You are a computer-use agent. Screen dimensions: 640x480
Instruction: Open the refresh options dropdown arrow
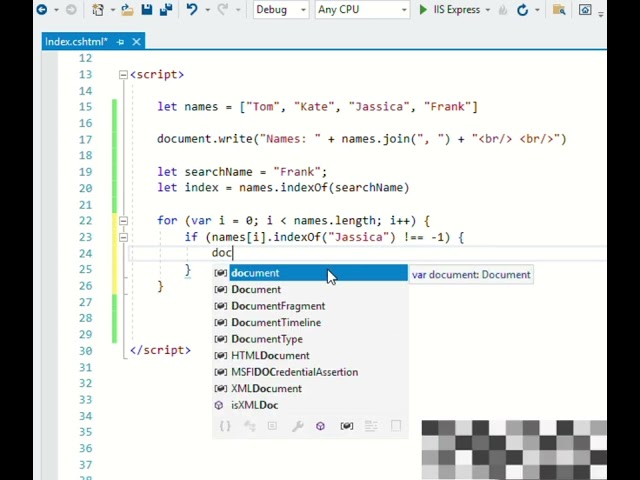(x=538, y=10)
